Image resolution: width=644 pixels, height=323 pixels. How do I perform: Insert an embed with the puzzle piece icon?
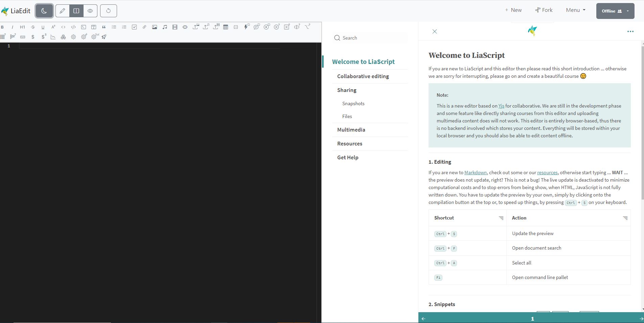(185, 27)
